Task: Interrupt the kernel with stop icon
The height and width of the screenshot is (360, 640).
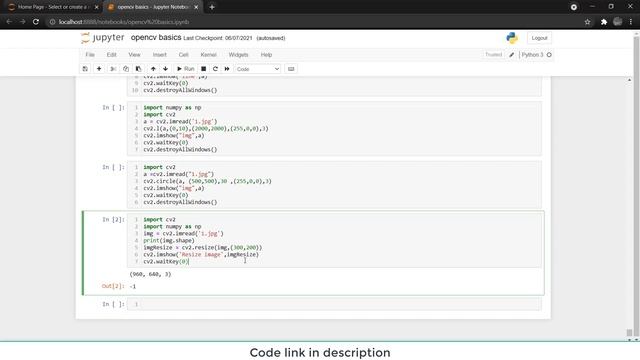Action: pyautogui.click(x=203, y=69)
